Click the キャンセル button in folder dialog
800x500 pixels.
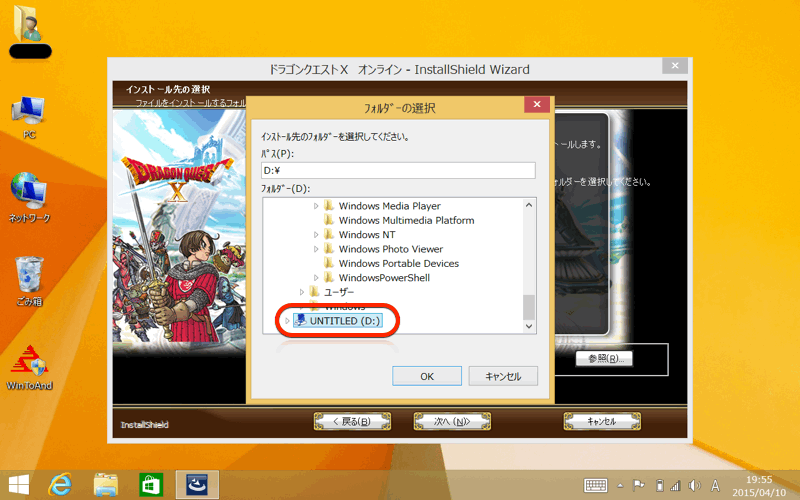pyautogui.click(x=503, y=376)
